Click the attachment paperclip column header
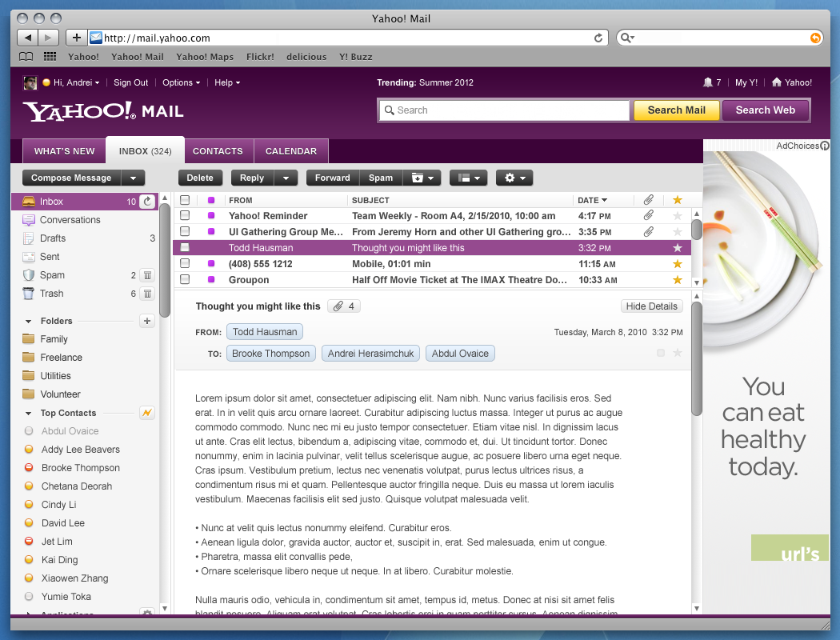The width and height of the screenshot is (840, 640). pyautogui.click(x=648, y=200)
